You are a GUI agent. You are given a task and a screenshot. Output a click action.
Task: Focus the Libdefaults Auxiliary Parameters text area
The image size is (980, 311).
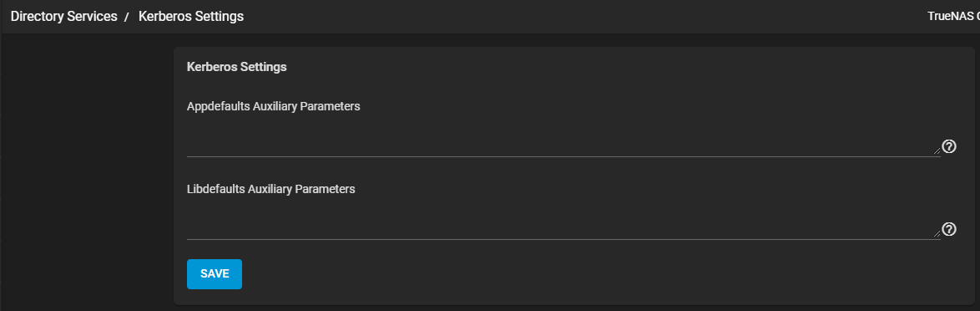tap(563, 220)
